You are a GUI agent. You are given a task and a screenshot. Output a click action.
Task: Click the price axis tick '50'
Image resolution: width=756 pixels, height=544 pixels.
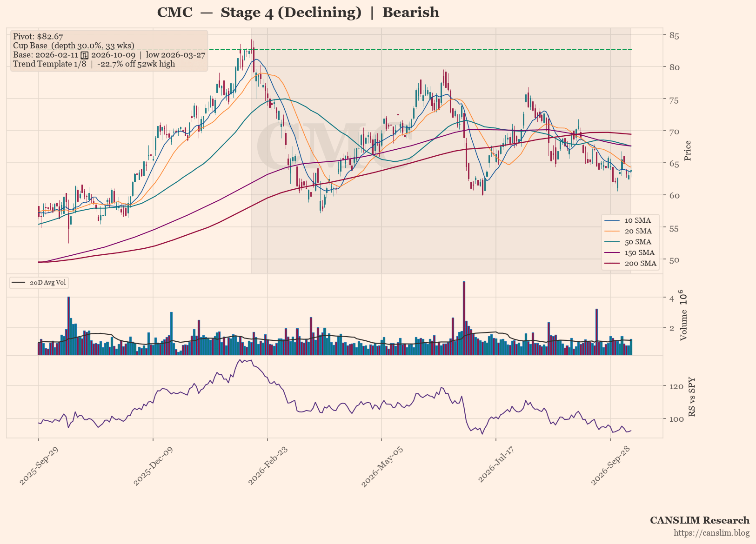(674, 259)
